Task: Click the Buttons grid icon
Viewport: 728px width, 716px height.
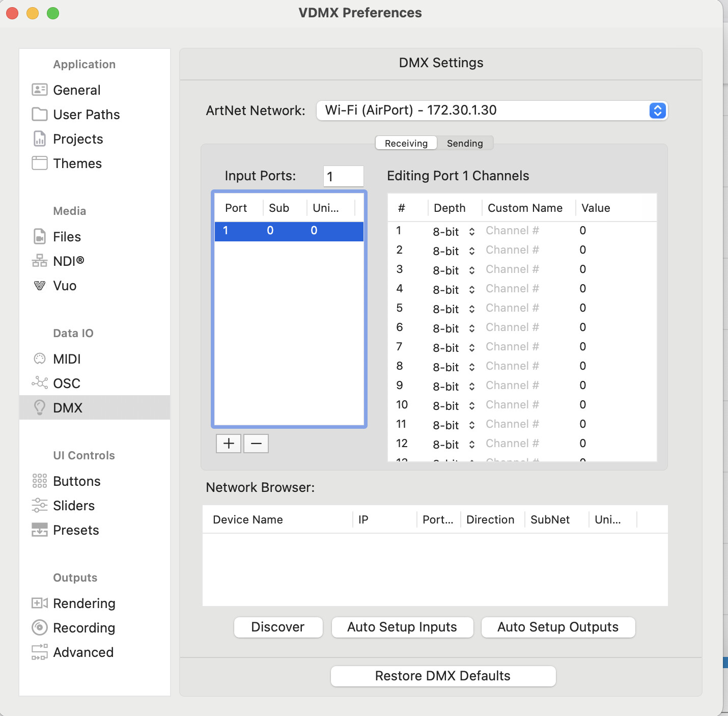Action: click(x=40, y=481)
